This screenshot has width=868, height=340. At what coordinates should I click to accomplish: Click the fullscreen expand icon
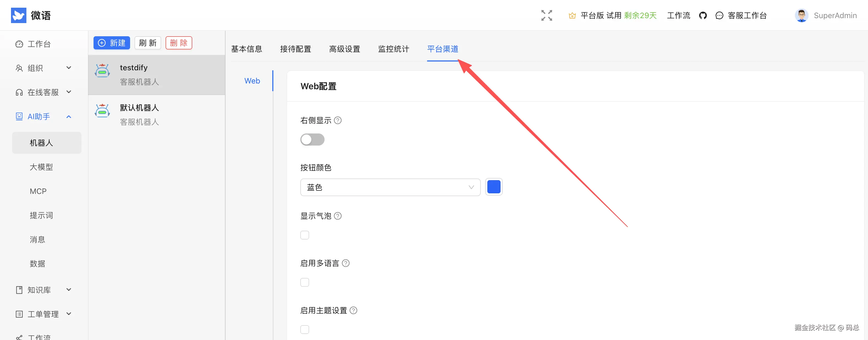click(546, 15)
